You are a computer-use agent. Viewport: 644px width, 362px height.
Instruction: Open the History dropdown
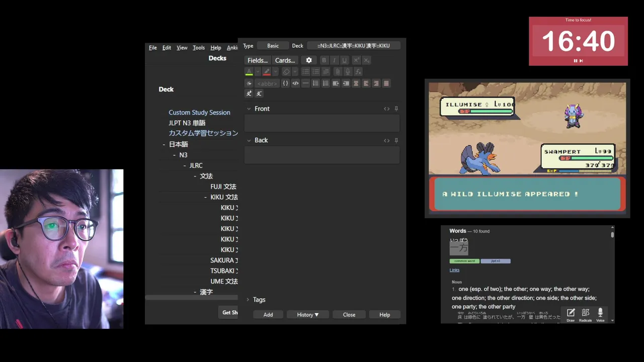(x=308, y=315)
